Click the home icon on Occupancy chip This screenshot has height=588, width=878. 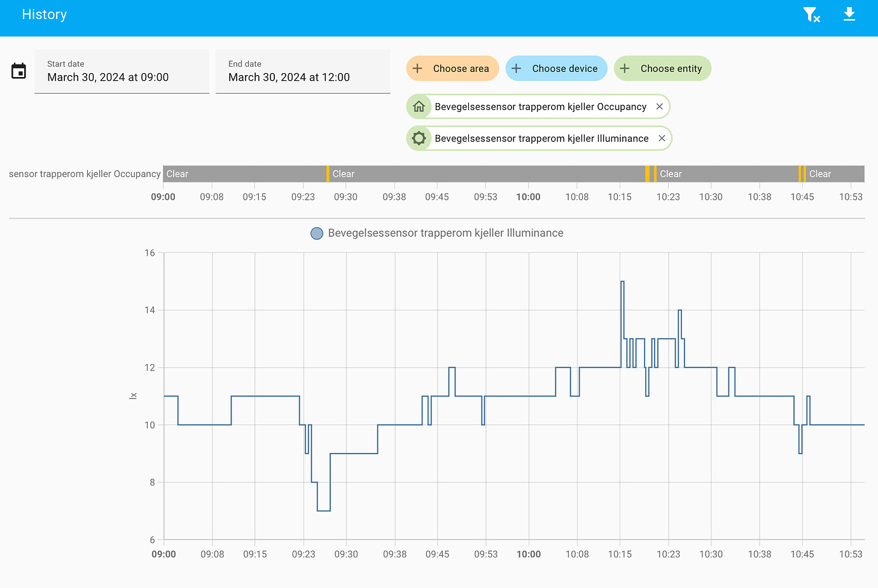click(x=419, y=106)
